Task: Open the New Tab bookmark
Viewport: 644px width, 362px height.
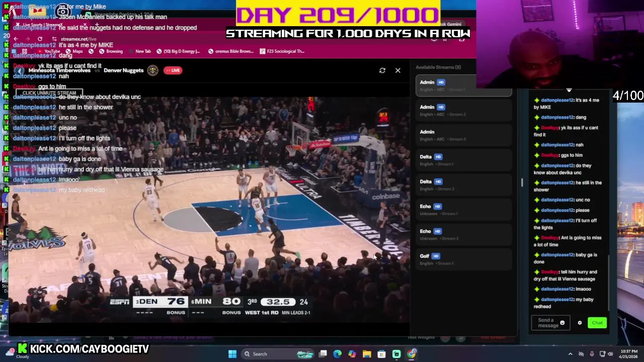Action: pos(139,51)
